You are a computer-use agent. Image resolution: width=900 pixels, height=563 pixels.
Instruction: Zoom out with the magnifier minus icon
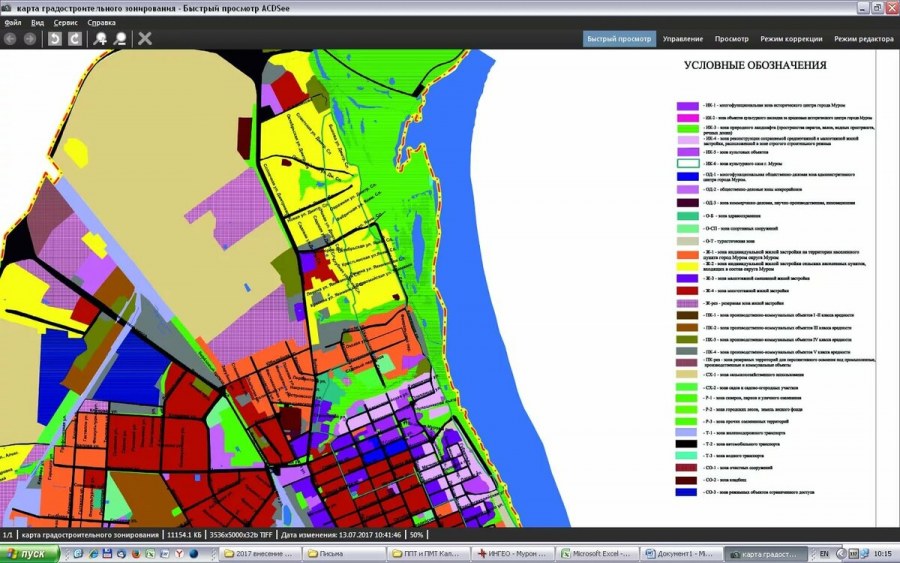(120, 39)
